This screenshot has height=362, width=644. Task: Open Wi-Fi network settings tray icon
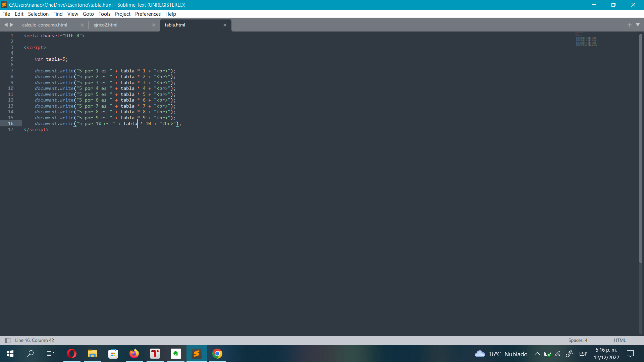point(558,354)
